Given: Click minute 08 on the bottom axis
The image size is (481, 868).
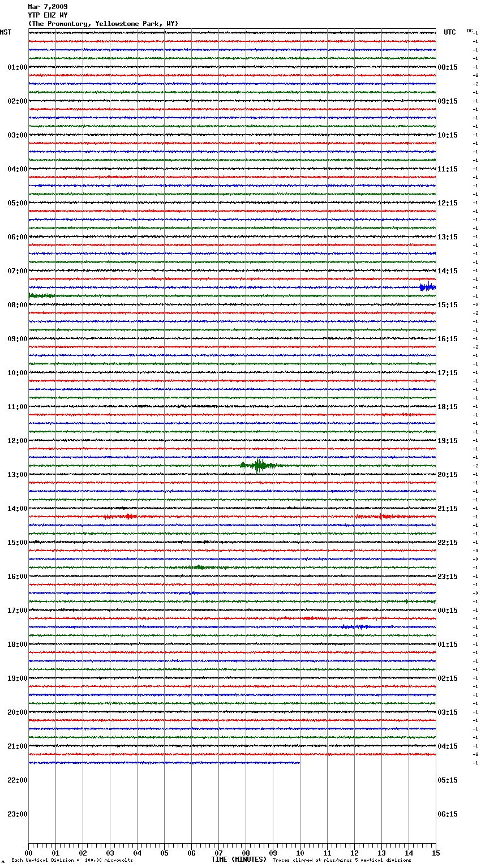Looking at the screenshot, I should 246,853.
